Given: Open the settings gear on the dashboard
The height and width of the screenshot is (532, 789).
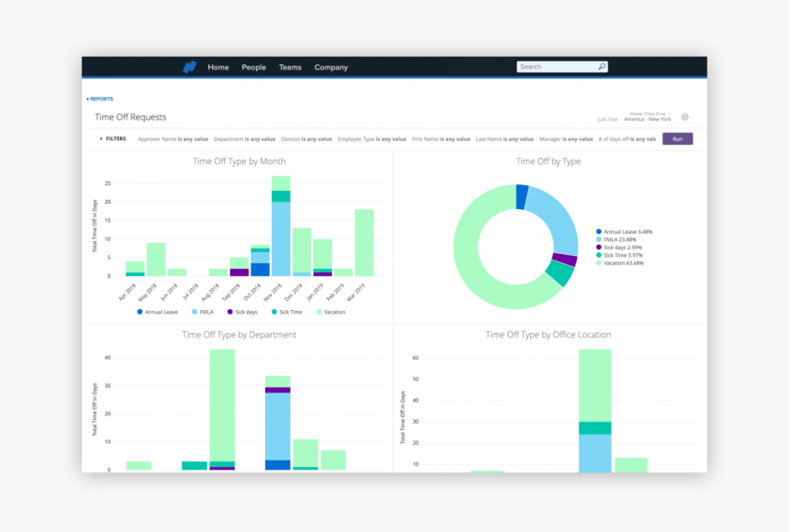Looking at the screenshot, I should 684,117.
